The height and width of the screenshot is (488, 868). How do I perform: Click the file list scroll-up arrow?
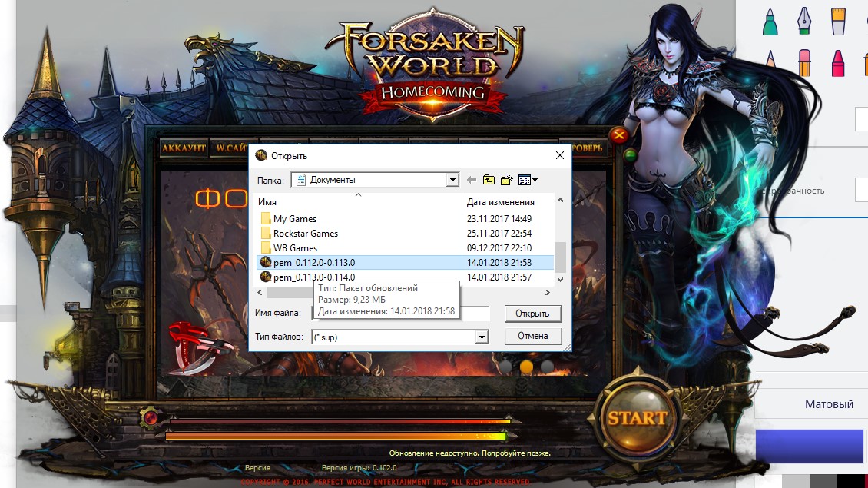[560, 201]
